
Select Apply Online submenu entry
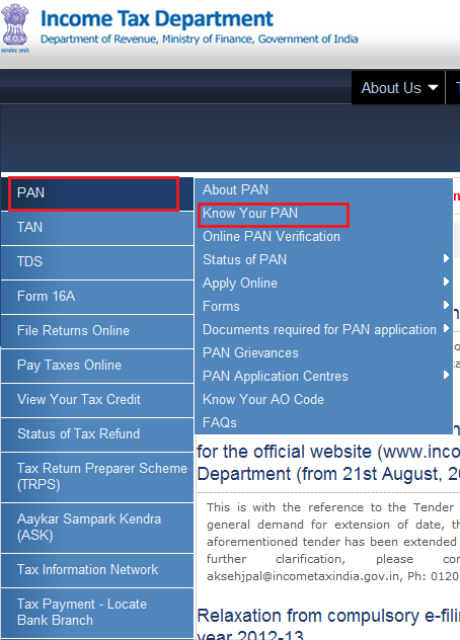(240, 283)
